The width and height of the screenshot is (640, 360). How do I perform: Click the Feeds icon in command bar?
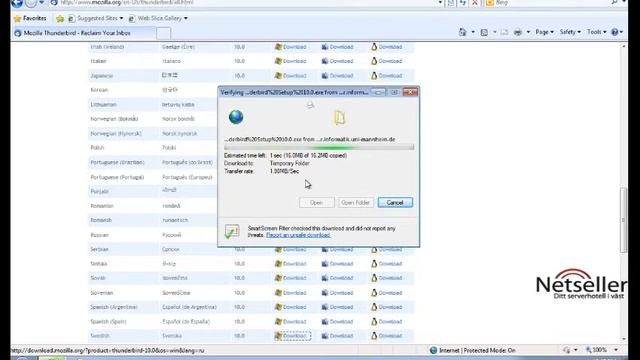(484, 32)
